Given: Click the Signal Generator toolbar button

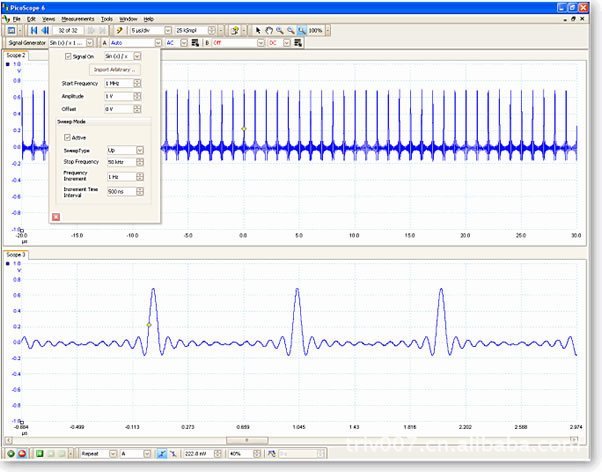Looking at the screenshot, I should (x=27, y=43).
